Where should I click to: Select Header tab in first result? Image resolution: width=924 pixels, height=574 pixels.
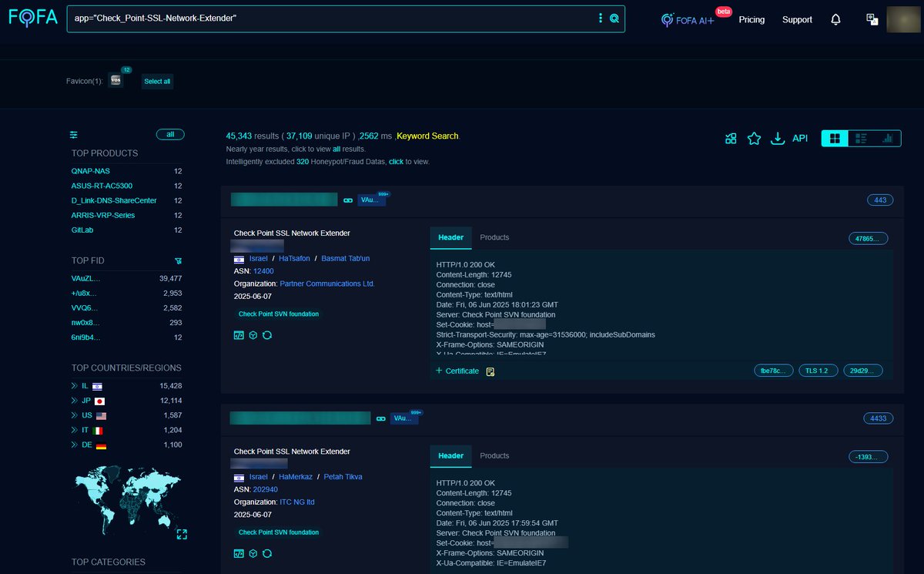[450, 237]
